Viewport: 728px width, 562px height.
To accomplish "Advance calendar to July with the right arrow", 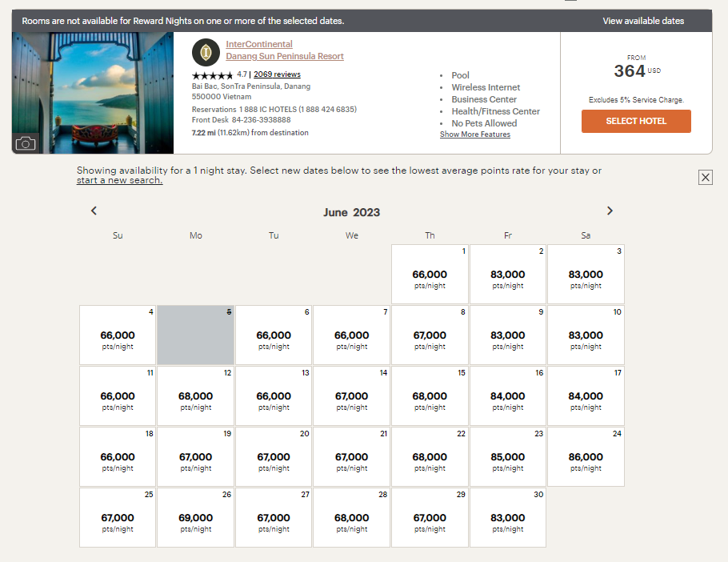I will pyautogui.click(x=610, y=211).
